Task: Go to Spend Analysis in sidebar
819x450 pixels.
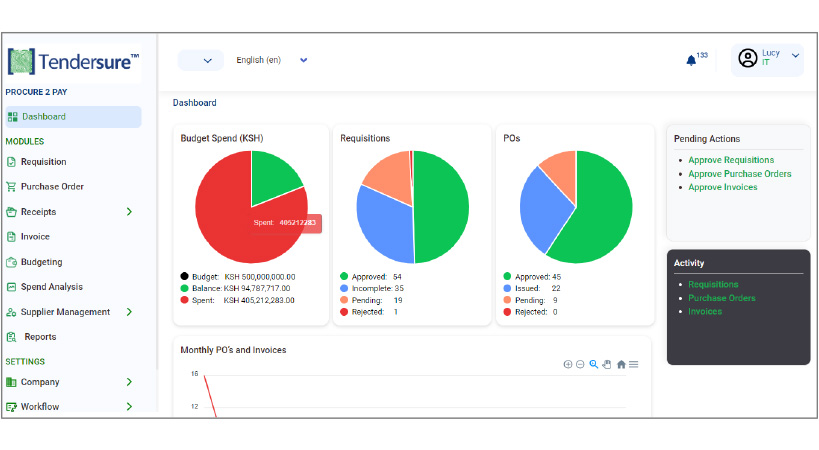Action: (x=52, y=287)
